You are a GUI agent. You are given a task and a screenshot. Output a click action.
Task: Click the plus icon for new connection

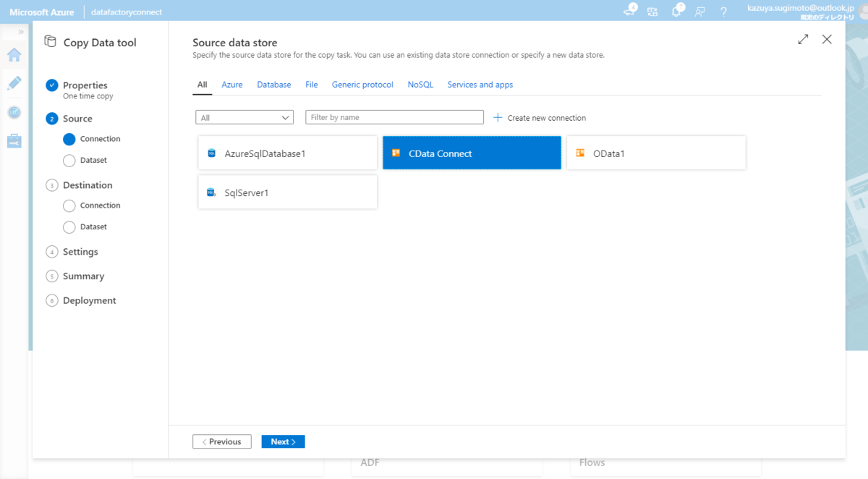[x=498, y=117]
